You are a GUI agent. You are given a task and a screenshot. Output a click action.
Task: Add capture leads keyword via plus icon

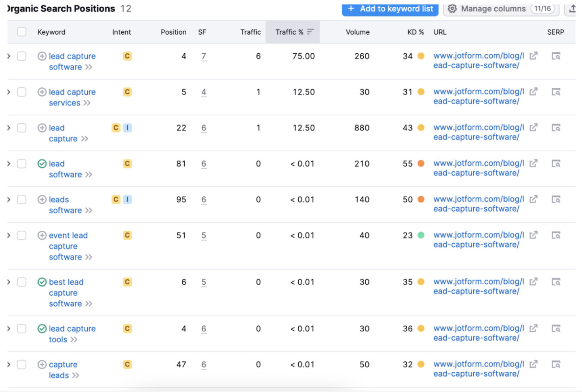pos(42,365)
